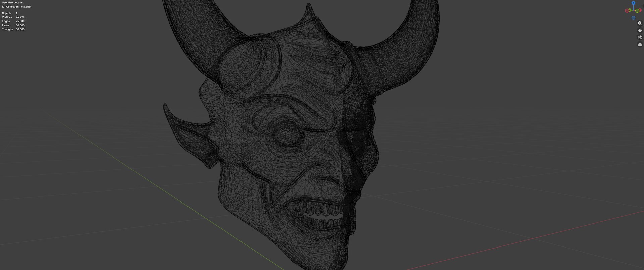
Task: Click the unlabeled negative Z circle on the gizmo
Action: [633, 18]
